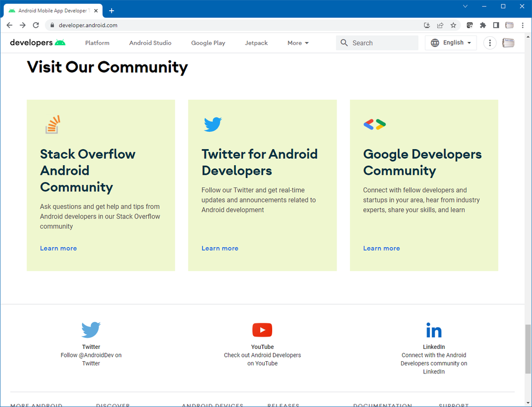532x407 pixels.
Task: Click "Ask questions and get help" description
Action: [100, 217]
